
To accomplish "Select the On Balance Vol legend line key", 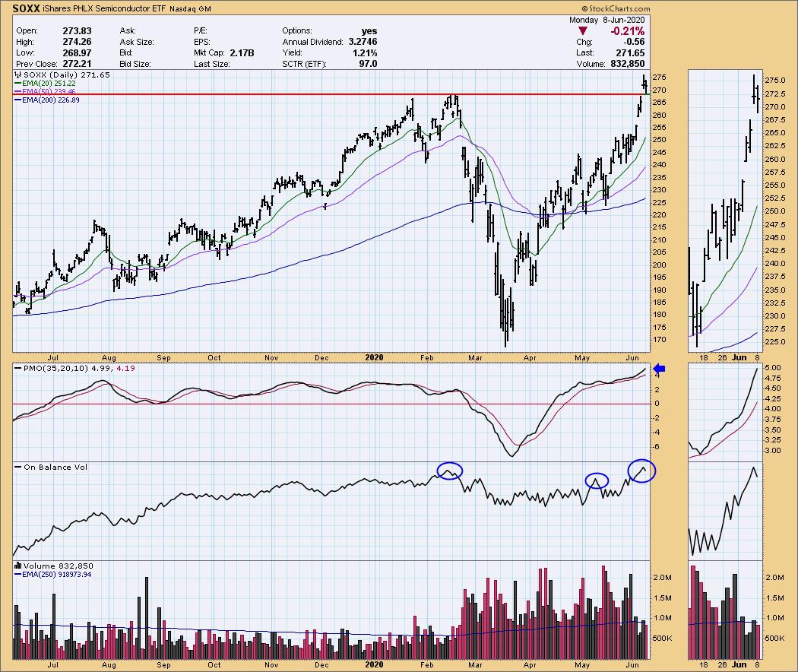I will pos(17,467).
